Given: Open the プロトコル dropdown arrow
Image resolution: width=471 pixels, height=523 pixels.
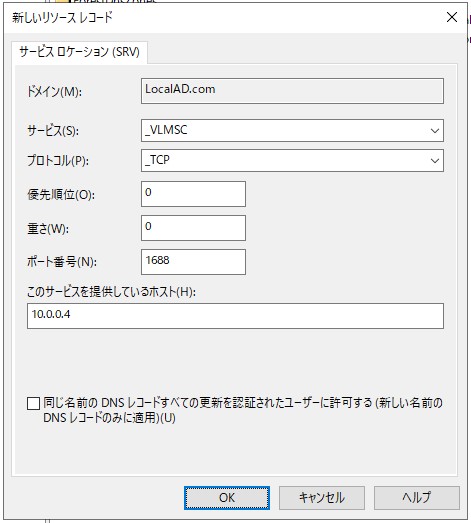Looking at the screenshot, I should [435, 161].
